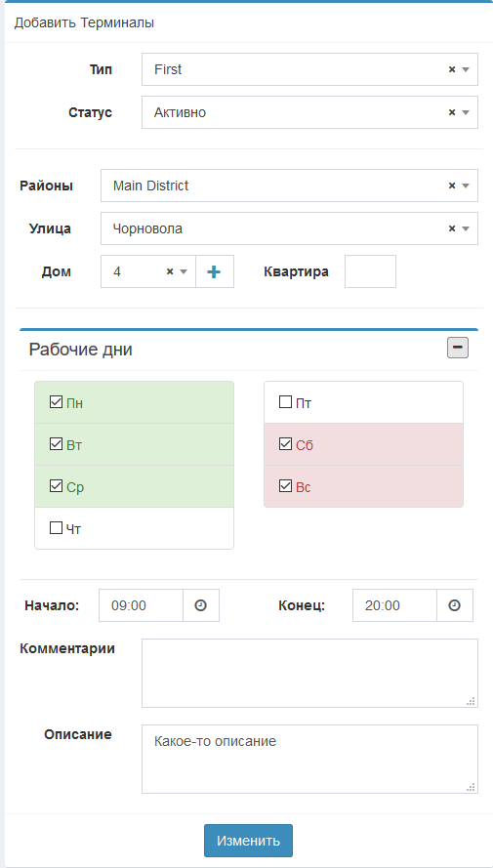Screen dimensions: 493x868
Task: Click into the Комментарии text area
Action: click(309, 673)
